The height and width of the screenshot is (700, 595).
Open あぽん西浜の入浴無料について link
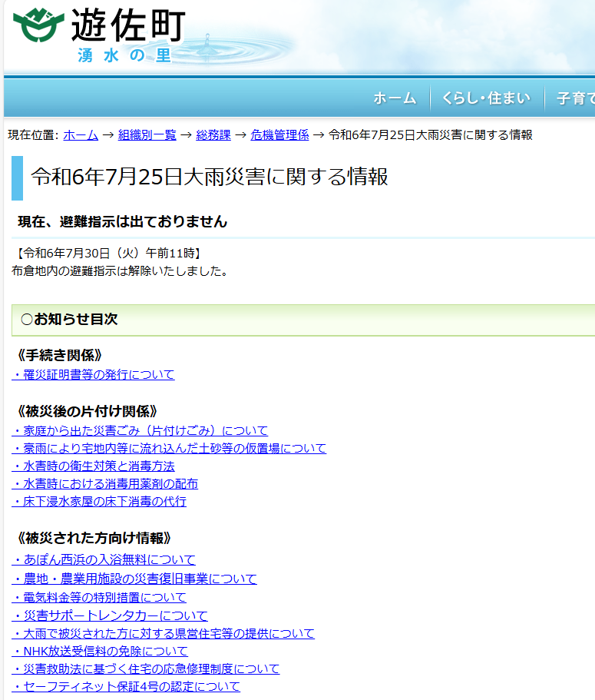tap(104, 559)
